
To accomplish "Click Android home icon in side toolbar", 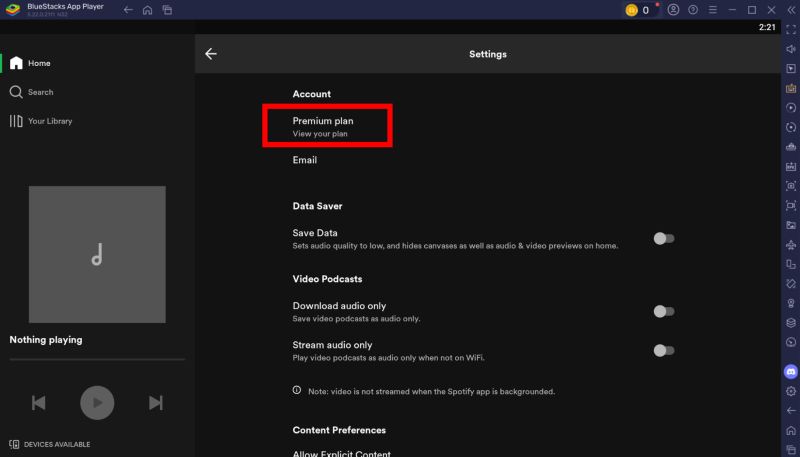I will 791,430.
